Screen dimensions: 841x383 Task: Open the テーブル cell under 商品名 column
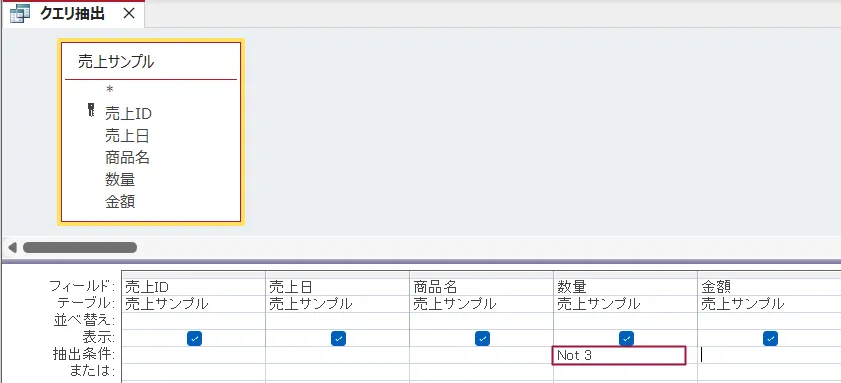[481, 304]
